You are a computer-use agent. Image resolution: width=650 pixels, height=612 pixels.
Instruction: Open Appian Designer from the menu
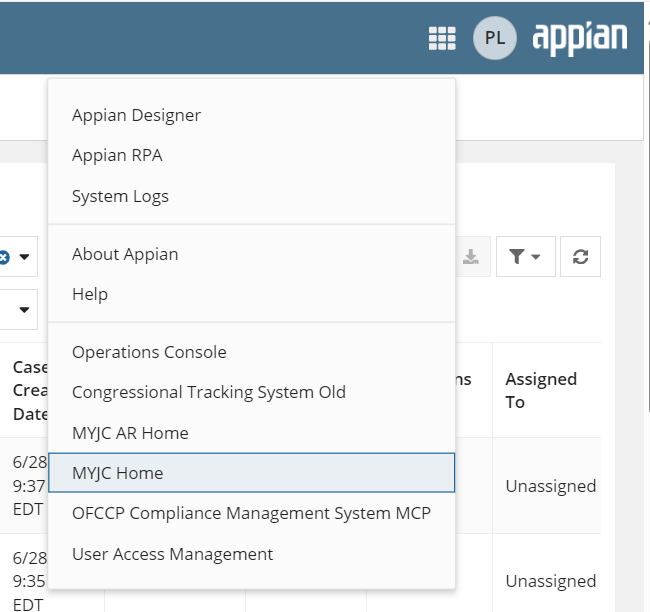[252, 115]
